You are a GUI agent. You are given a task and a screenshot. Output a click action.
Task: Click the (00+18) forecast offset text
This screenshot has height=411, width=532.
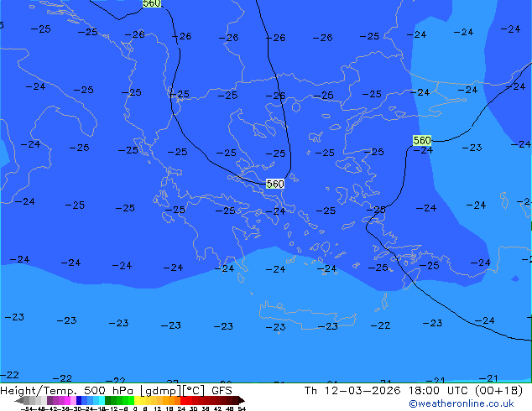[498, 391]
